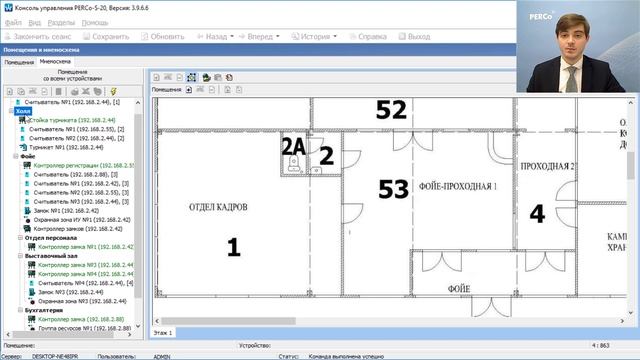Open the Вперед dropdown arrow
Image resolution: width=640 pixels, height=360 pixels.
point(278,36)
